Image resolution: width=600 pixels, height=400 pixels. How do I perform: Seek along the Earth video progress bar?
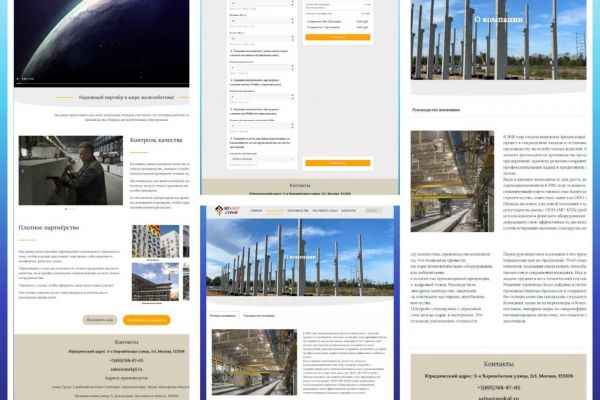pyautogui.click(x=102, y=83)
